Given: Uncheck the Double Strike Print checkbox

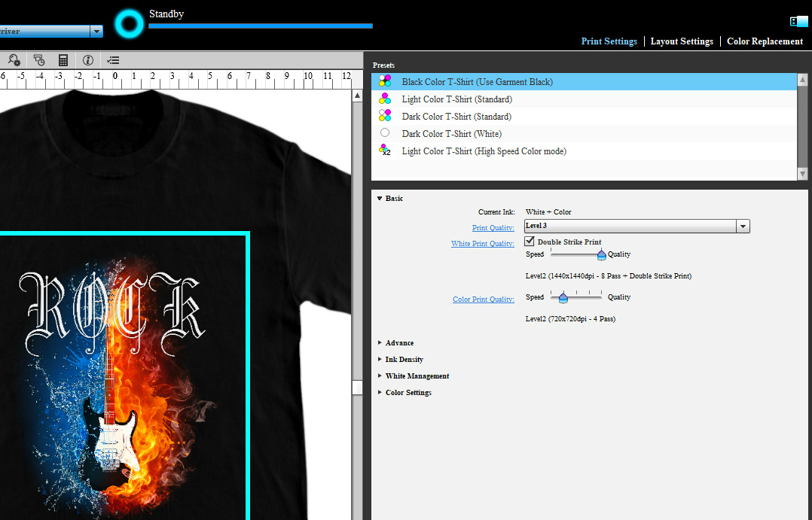Looking at the screenshot, I should [x=530, y=242].
